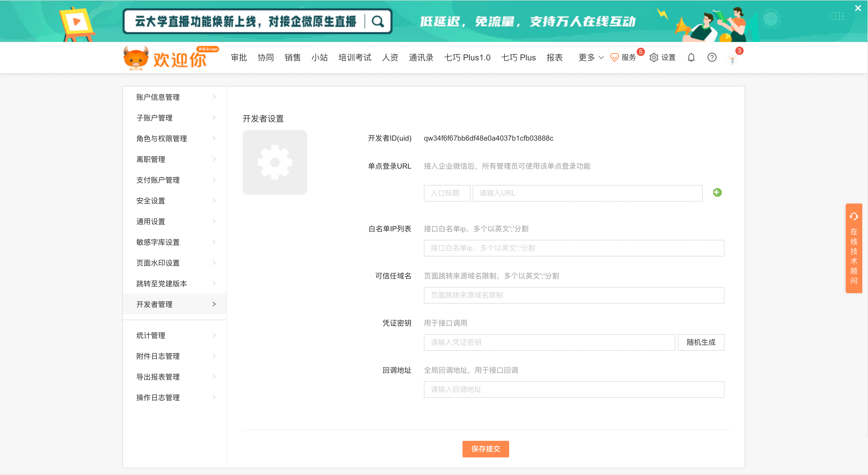Switch to the 通讯录 nav tab
Image resolution: width=868 pixels, height=475 pixels.
tap(421, 57)
